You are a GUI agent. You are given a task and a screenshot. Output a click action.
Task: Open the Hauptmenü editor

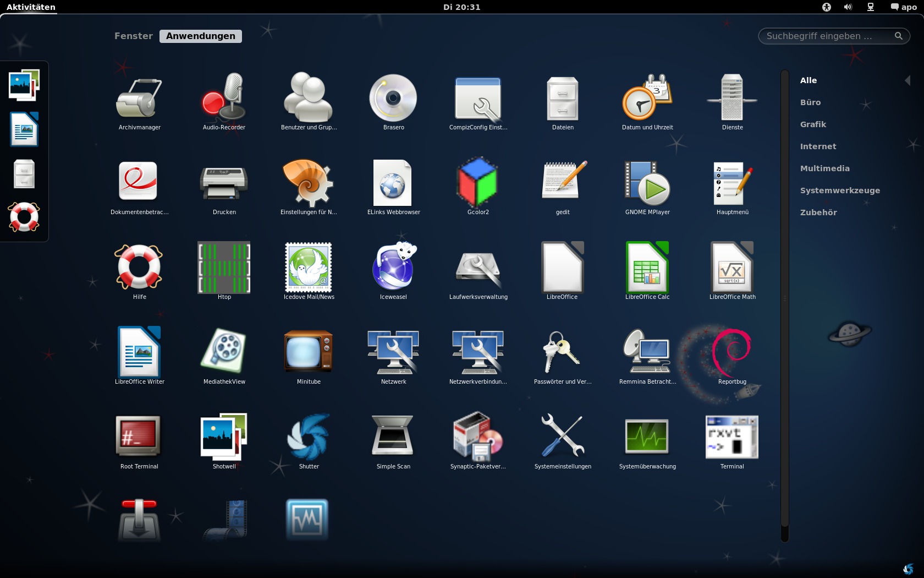pos(732,187)
